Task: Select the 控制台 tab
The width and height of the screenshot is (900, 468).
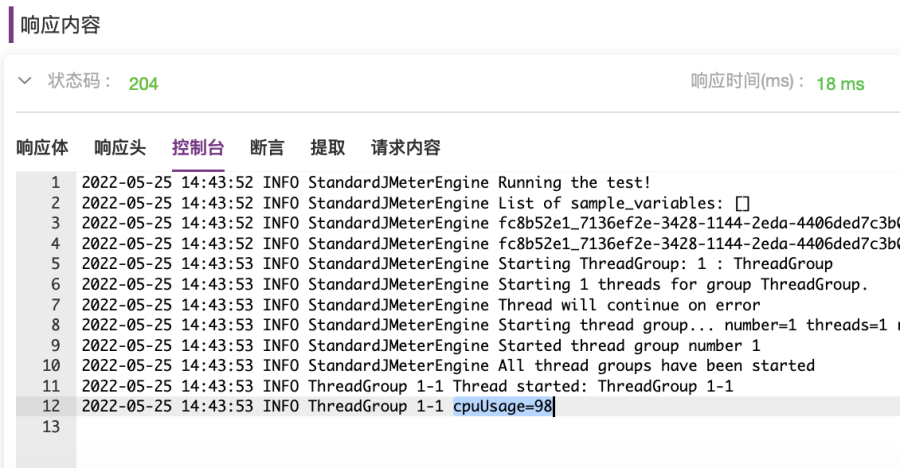Action: [x=197, y=148]
